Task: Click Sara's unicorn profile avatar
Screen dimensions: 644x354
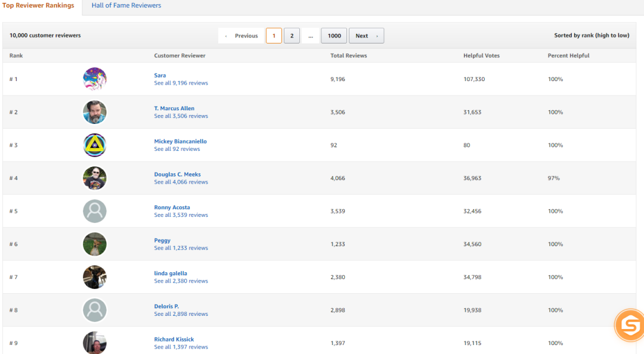Action: click(94, 79)
